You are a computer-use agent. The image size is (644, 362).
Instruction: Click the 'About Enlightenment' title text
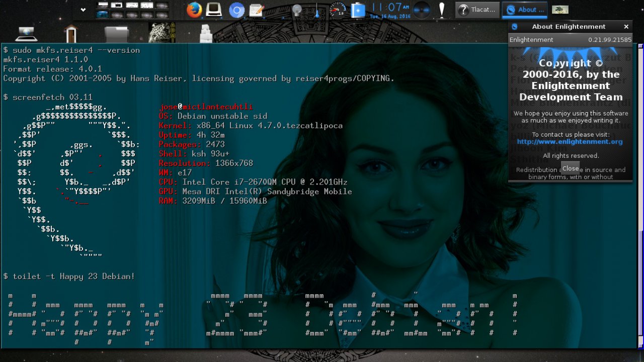(569, 27)
